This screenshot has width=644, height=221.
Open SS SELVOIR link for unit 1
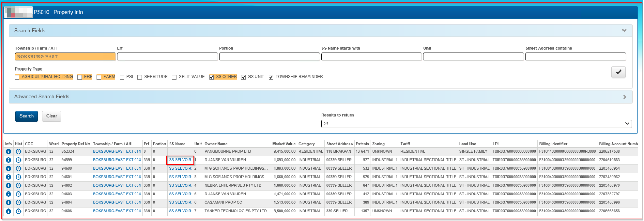(x=180, y=160)
